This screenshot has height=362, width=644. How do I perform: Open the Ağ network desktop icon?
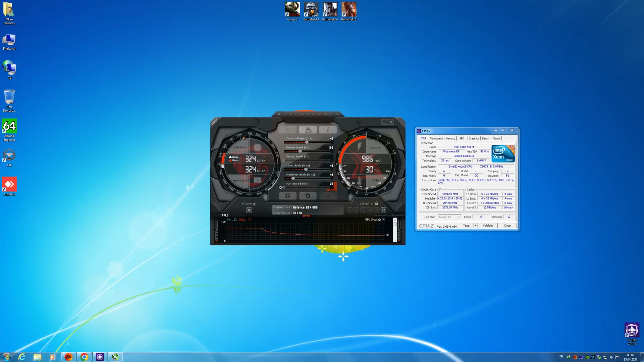click(x=9, y=70)
